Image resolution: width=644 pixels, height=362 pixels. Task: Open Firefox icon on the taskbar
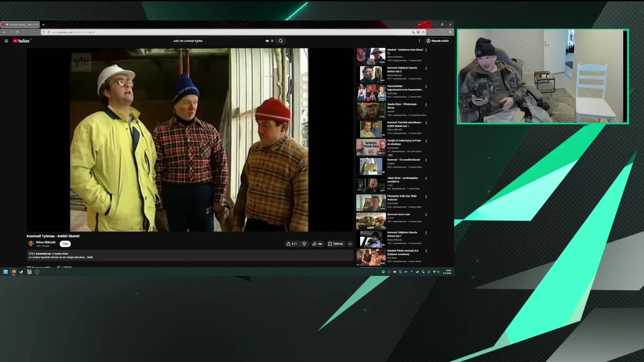tap(14, 272)
